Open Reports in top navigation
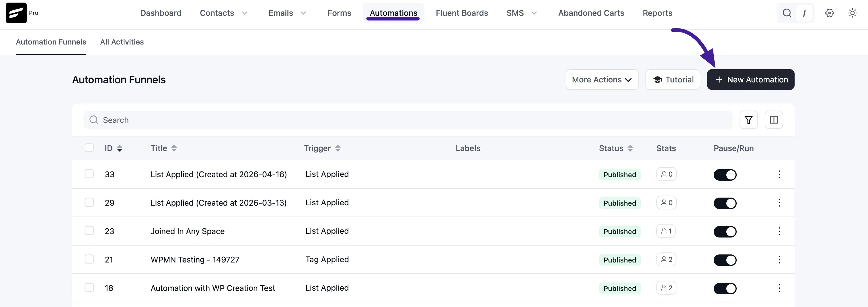Image resolution: width=868 pixels, height=307 pixels. (657, 13)
